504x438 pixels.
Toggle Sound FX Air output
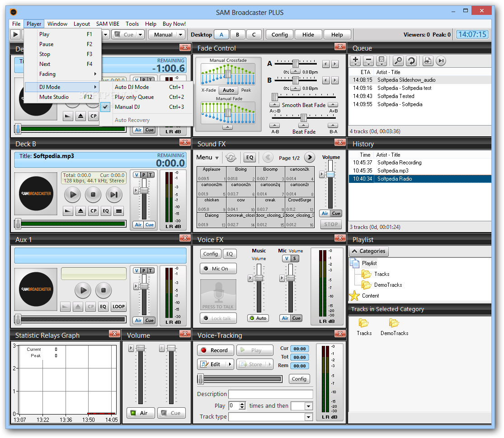click(x=325, y=214)
